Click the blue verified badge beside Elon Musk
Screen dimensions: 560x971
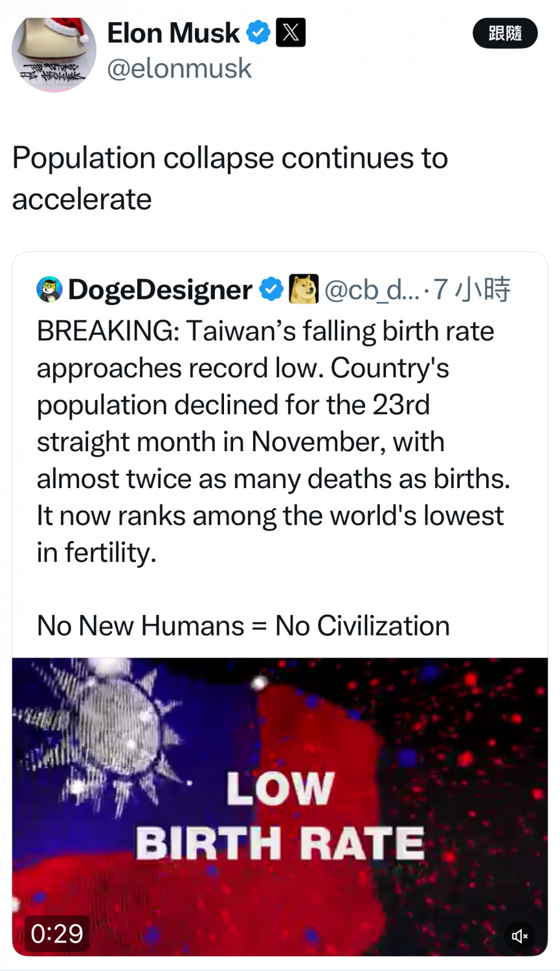tap(258, 32)
